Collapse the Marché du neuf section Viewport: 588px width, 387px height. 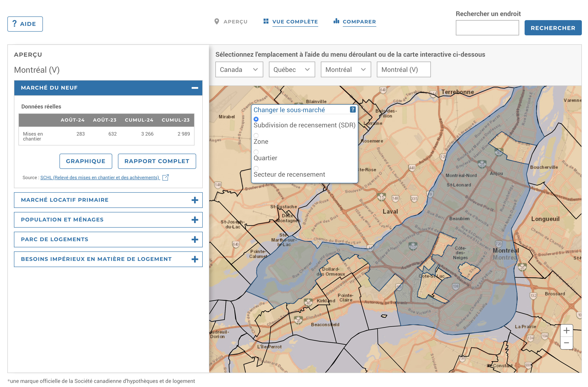pos(195,88)
